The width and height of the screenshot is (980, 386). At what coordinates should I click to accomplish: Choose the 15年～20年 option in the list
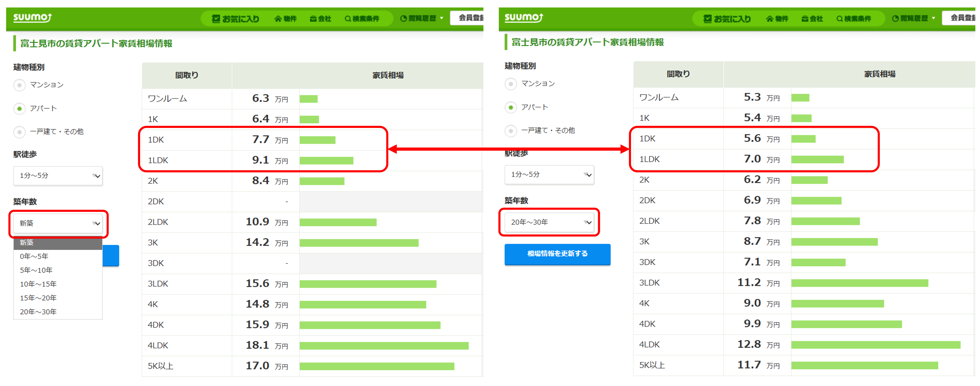point(58,298)
